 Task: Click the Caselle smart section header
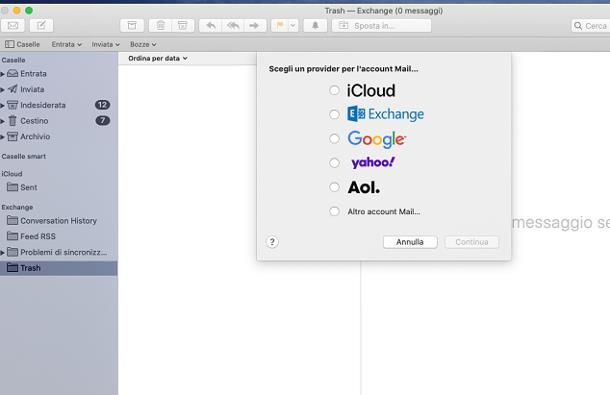coord(24,156)
